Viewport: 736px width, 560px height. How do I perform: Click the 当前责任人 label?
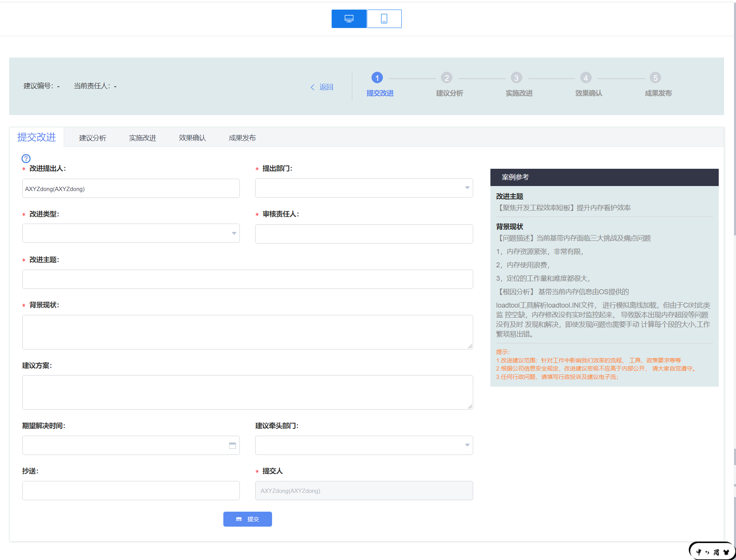pos(92,86)
